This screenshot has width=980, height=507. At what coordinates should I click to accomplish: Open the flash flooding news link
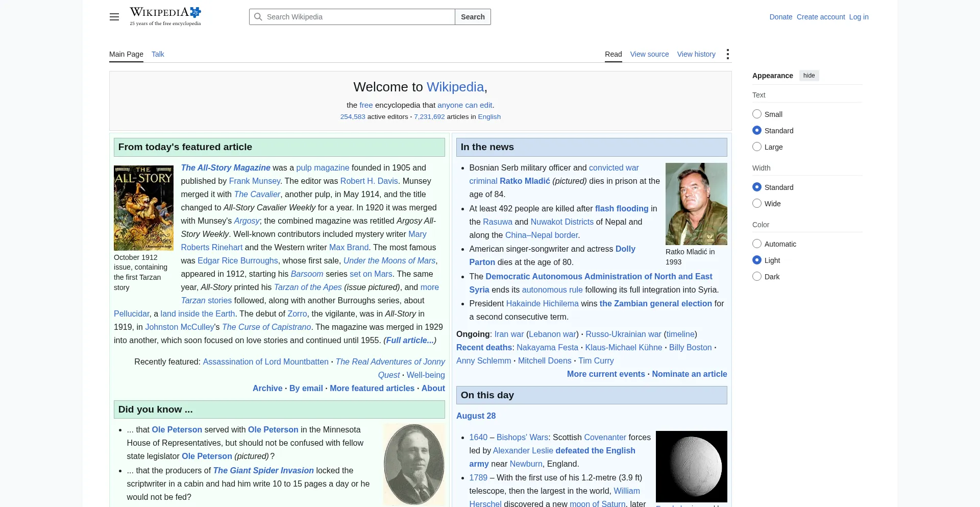tap(622, 208)
